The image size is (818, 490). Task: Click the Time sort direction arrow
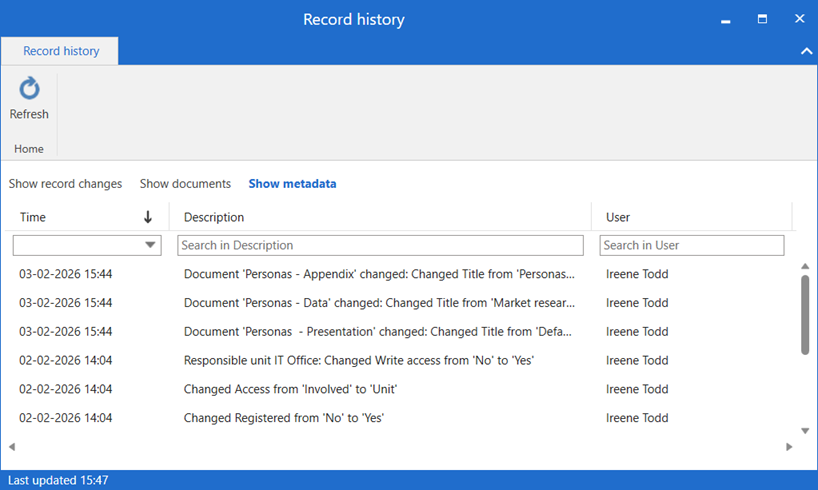tap(148, 217)
